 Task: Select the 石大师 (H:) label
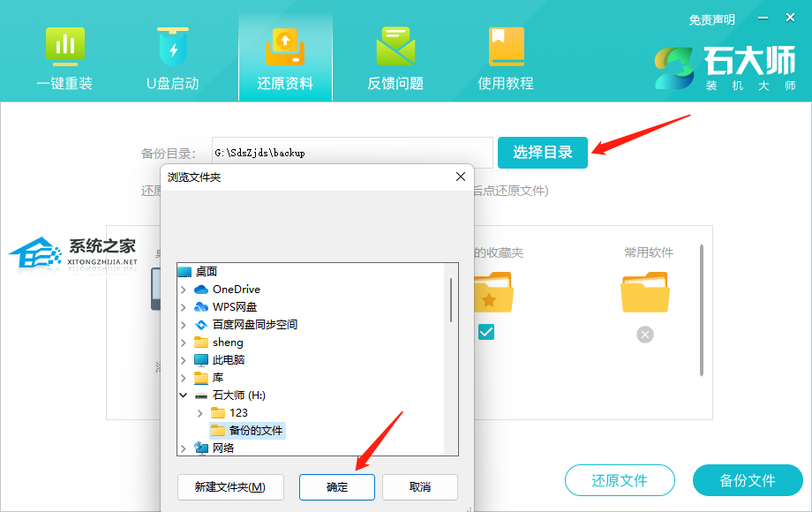click(x=238, y=395)
